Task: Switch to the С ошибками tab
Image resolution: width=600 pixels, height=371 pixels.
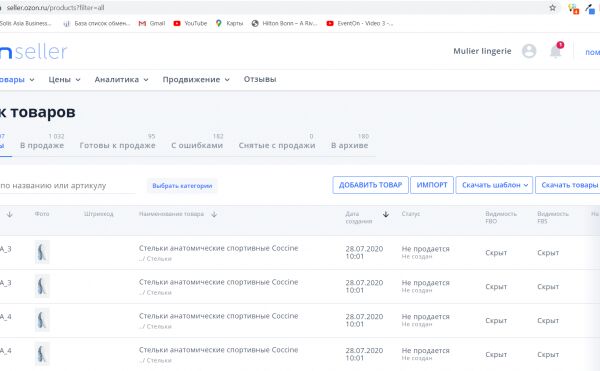Action: [x=197, y=142]
